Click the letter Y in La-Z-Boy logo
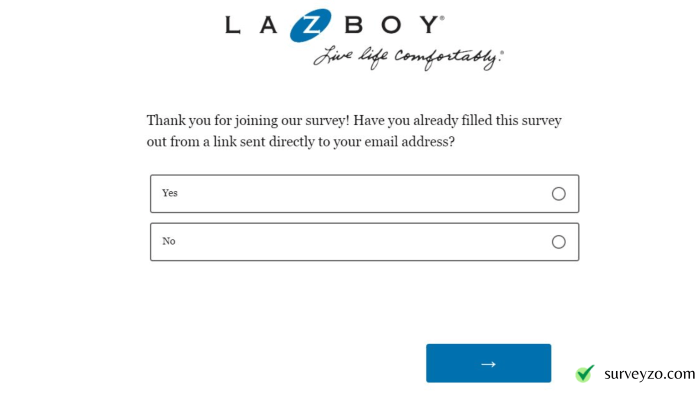Image resolution: width=700 pixels, height=394 pixels. 429,25
